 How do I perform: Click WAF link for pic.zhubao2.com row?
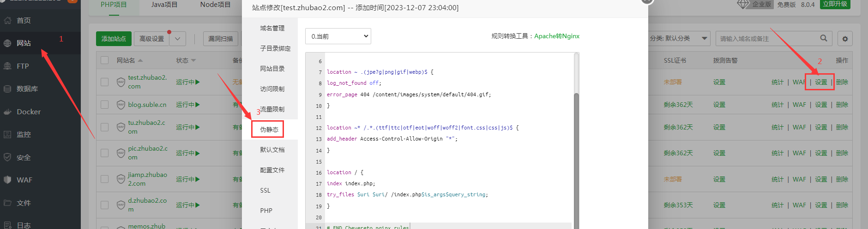[799, 153]
